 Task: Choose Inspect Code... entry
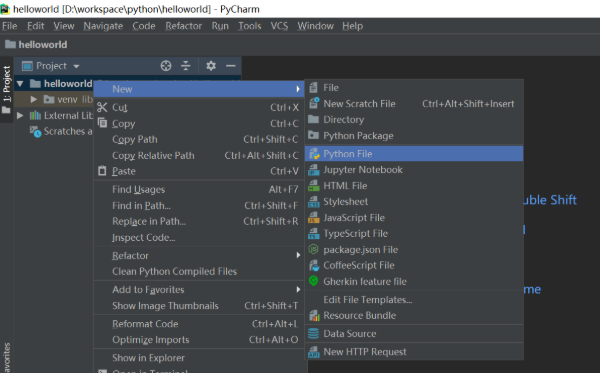199,237
